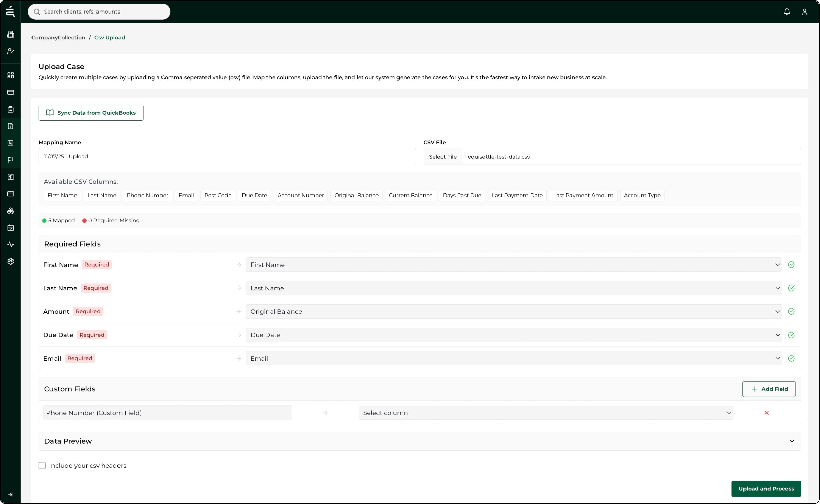The height and width of the screenshot is (504, 820).
Task: Click the notification bell icon
Action: (787, 12)
